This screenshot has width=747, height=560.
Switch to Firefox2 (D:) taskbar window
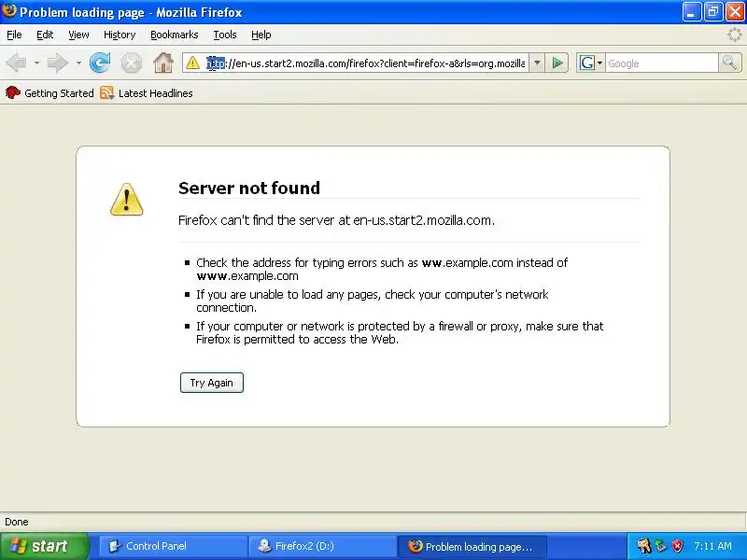pos(322,546)
